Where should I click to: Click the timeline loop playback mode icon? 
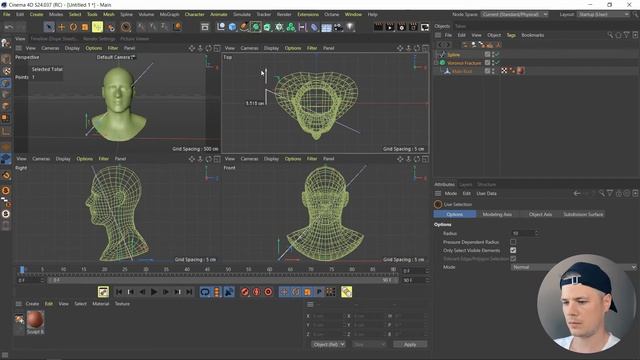tap(205, 292)
